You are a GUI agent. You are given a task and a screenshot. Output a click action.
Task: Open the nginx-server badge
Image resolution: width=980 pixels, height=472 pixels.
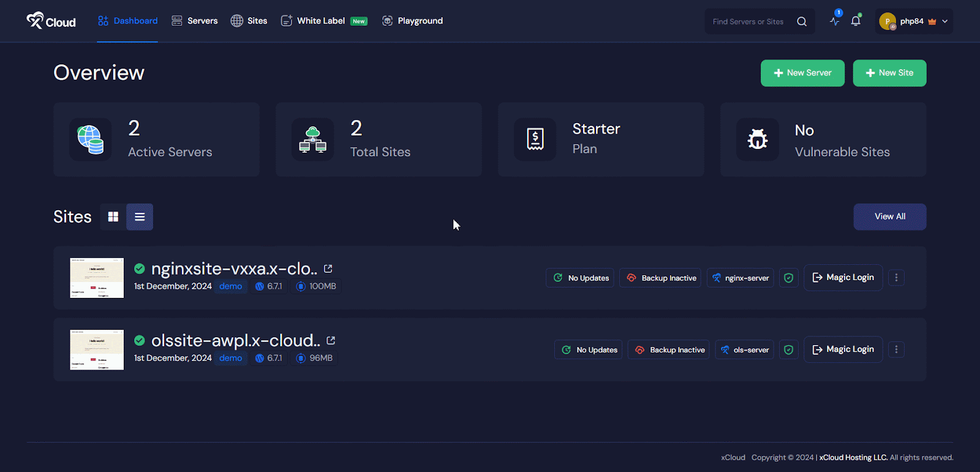click(741, 278)
